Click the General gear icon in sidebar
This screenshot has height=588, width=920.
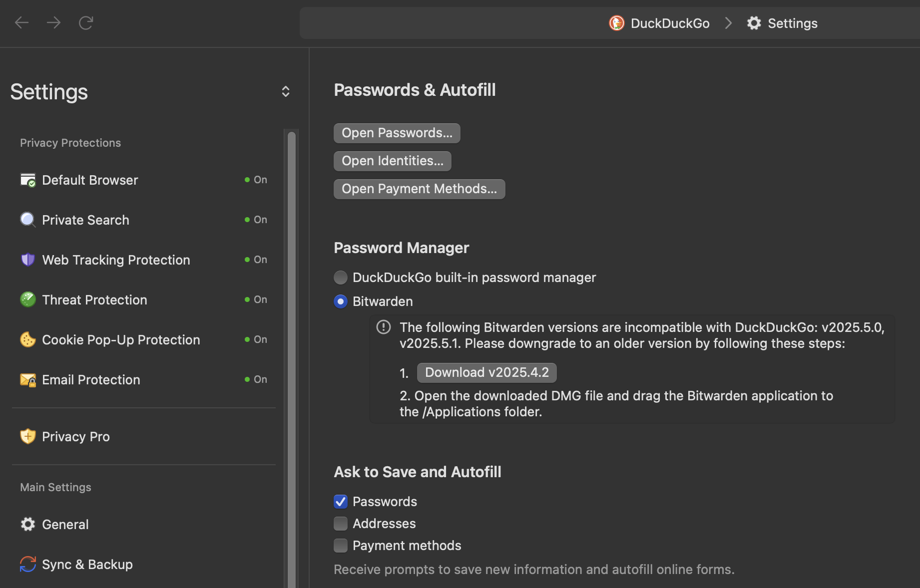pyautogui.click(x=28, y=524)
